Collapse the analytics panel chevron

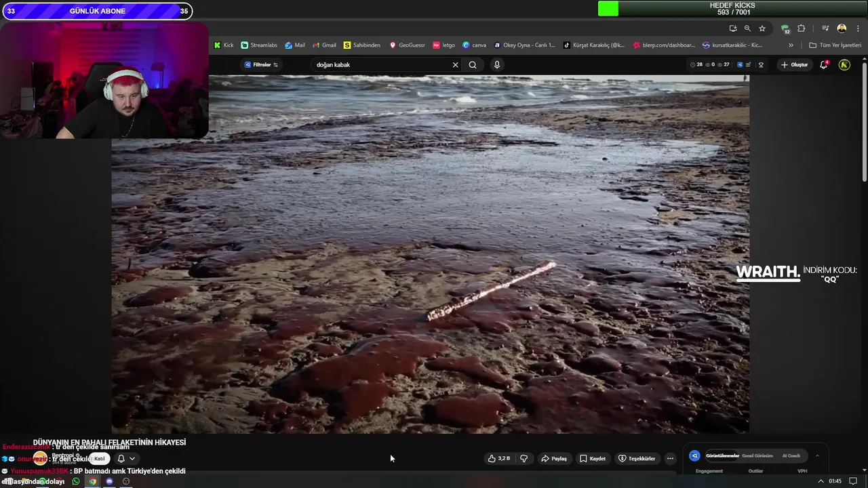[817, 455]
